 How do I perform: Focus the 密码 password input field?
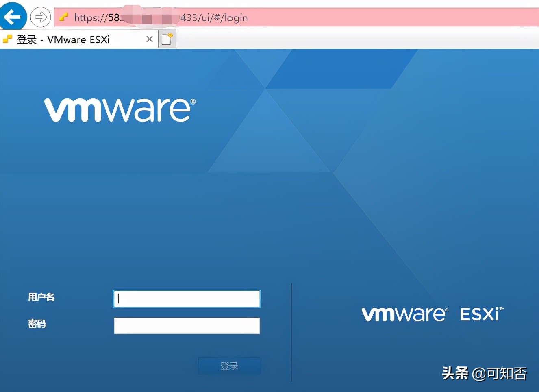click(x=187, y=326)
